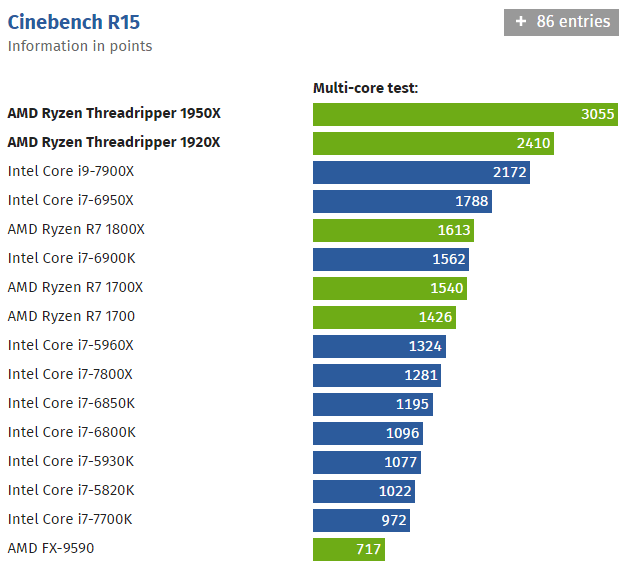The height and width of the screenshot is (566, 624).
Task: Click the Intel Core i9-7900X label
Action: click(x=70, y=171)
